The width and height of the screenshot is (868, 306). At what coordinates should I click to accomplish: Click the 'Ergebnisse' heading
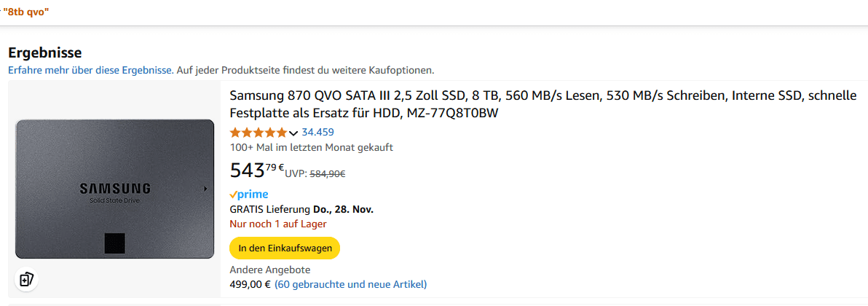[44, 52]
